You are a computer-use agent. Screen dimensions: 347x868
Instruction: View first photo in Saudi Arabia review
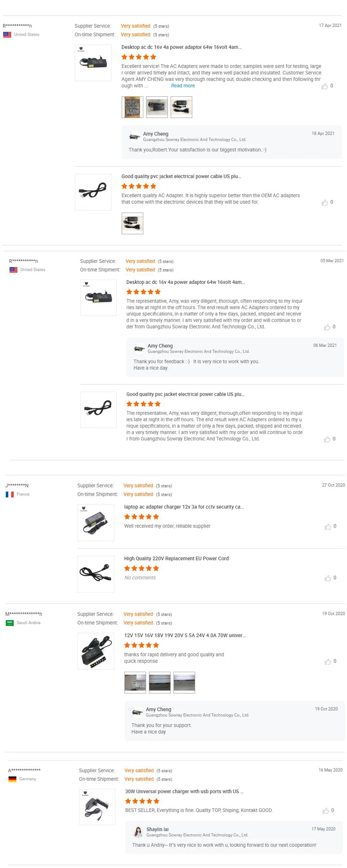[135, 683]
